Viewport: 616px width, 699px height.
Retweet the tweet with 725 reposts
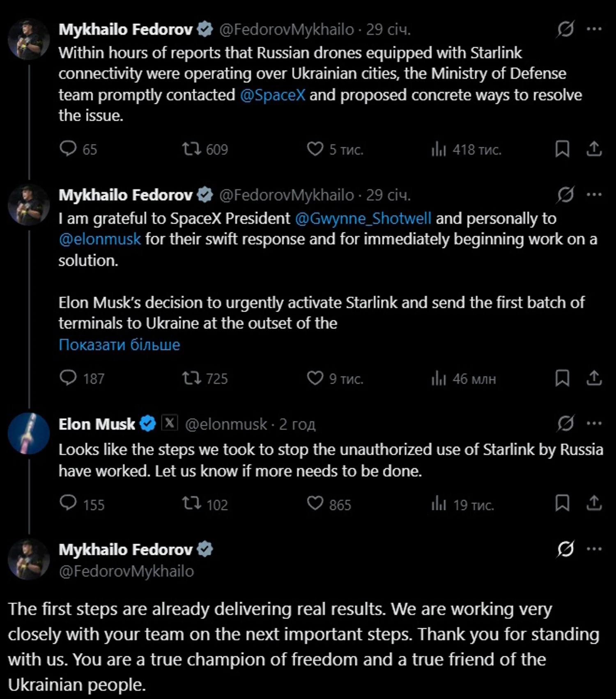pos(191,378)
